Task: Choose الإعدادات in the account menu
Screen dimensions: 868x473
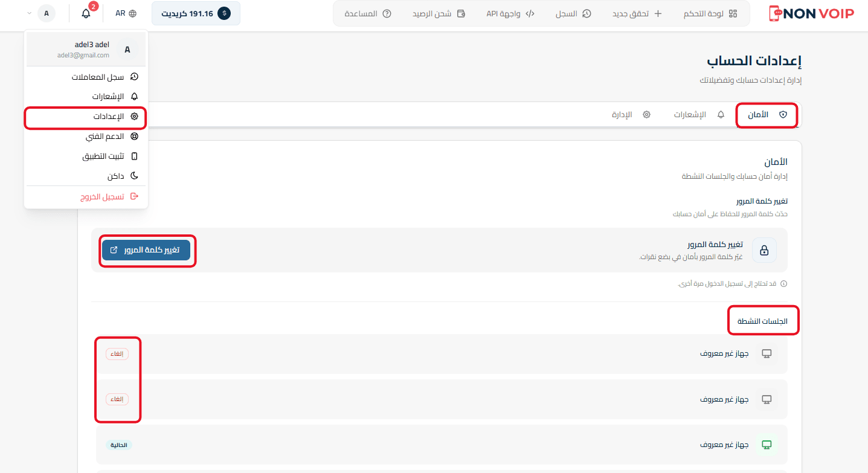Action: point(86,117)
